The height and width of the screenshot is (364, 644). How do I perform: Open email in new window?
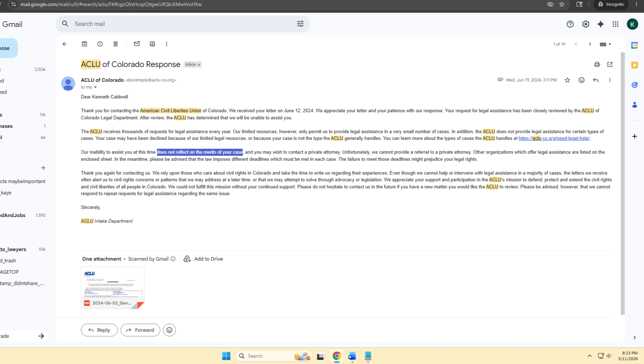pyautogui.click(x=610, y=64)
